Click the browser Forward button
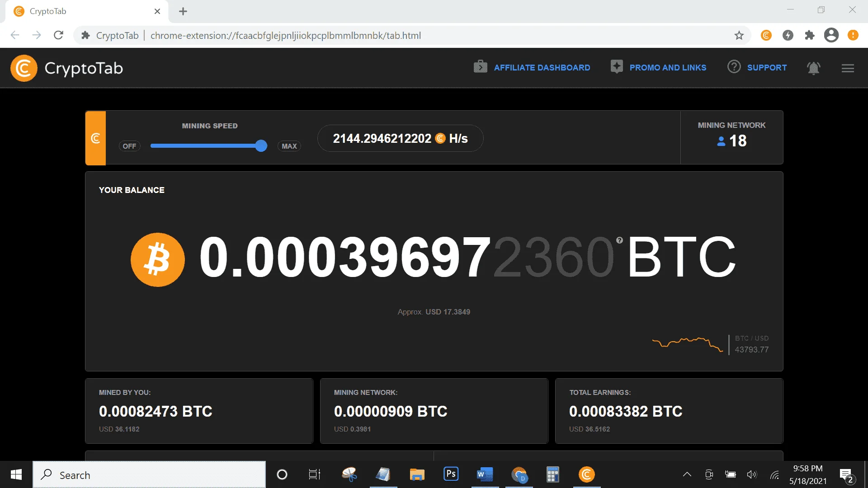 pos(37,35)
